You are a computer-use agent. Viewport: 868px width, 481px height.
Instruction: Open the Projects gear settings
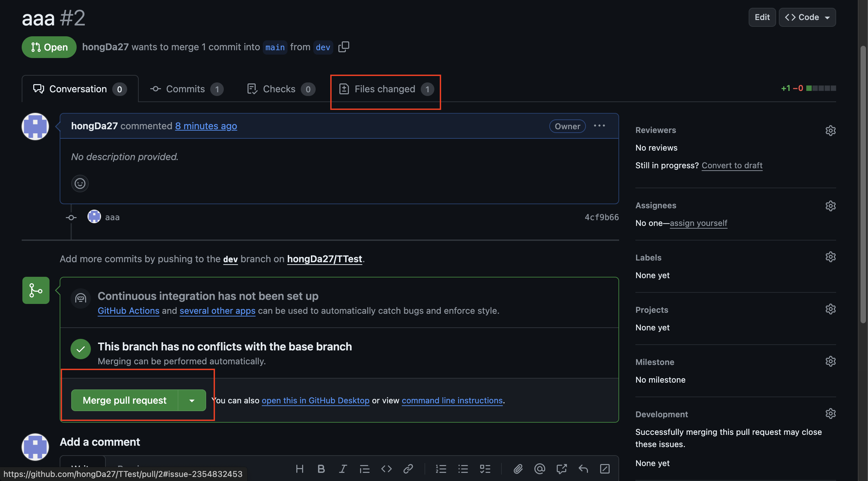tap(830, 309)
